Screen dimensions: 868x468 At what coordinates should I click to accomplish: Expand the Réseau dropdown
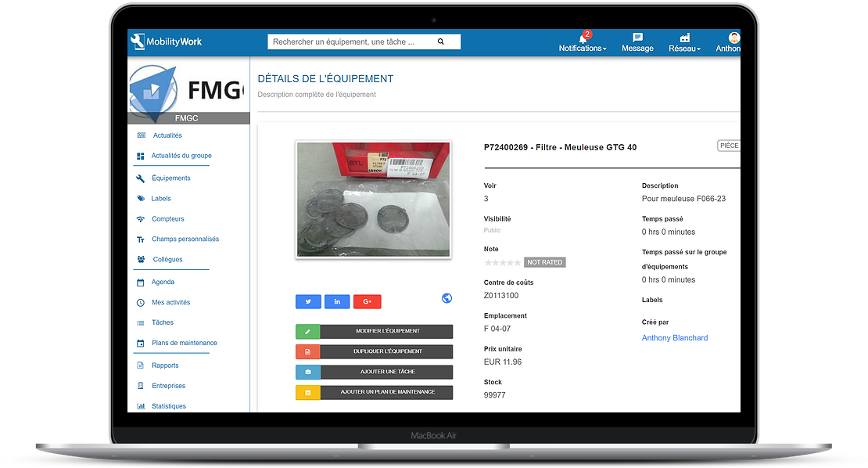coord(685,42)
